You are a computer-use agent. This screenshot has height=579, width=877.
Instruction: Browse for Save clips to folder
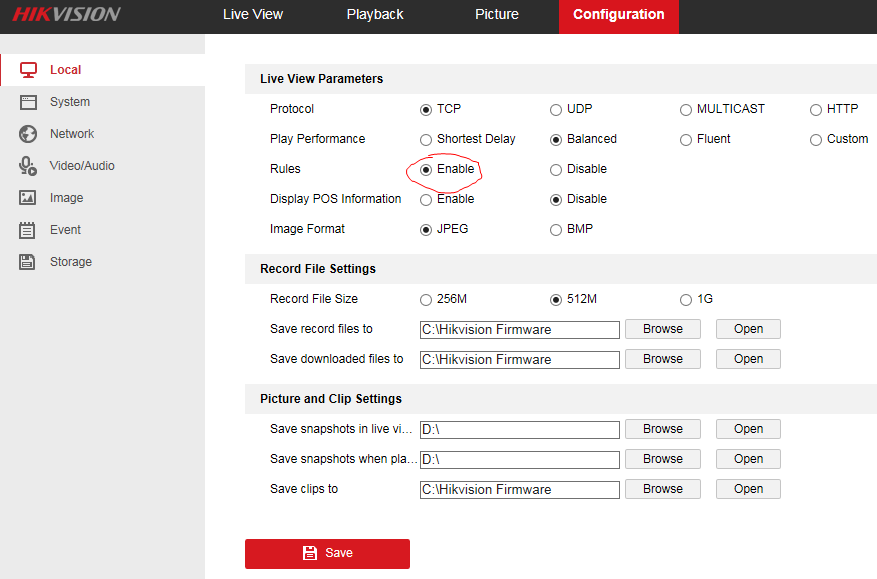(663, 489)
